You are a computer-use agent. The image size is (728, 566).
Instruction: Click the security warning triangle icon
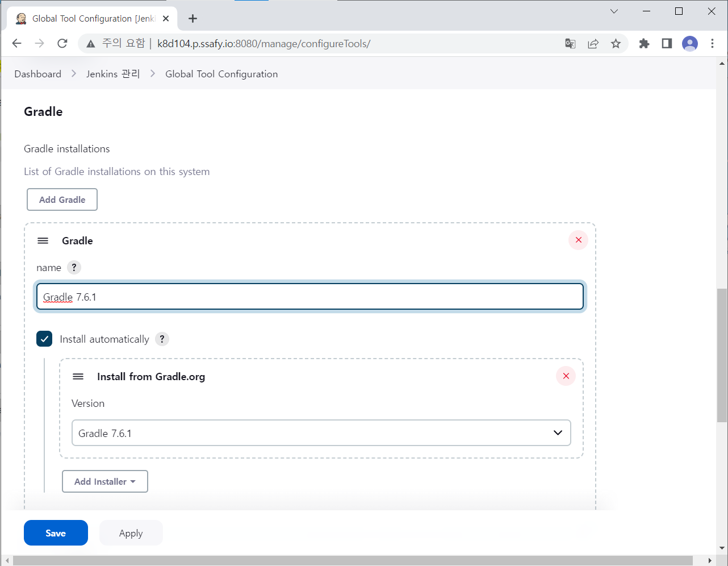click(91, 44)
